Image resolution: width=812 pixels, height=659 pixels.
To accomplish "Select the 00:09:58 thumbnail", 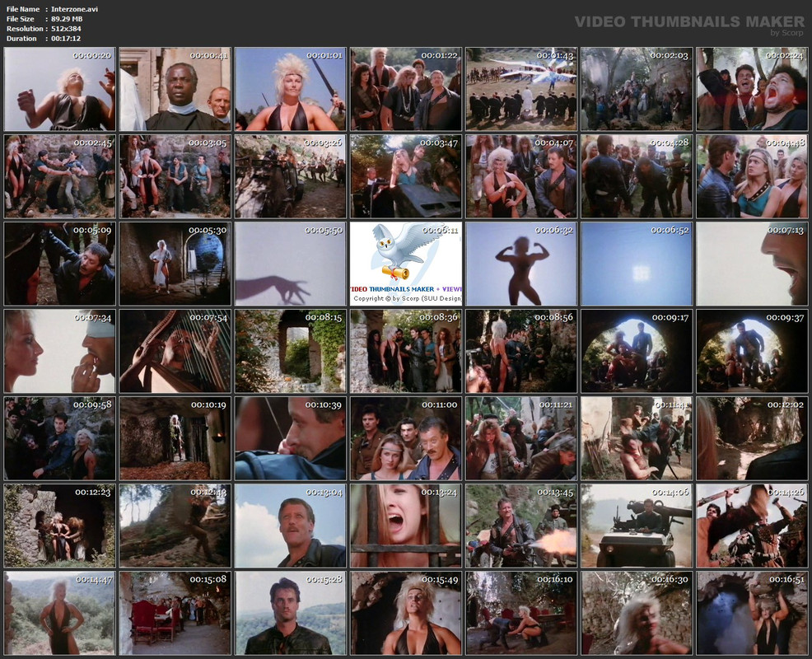I will coord(59,439).
